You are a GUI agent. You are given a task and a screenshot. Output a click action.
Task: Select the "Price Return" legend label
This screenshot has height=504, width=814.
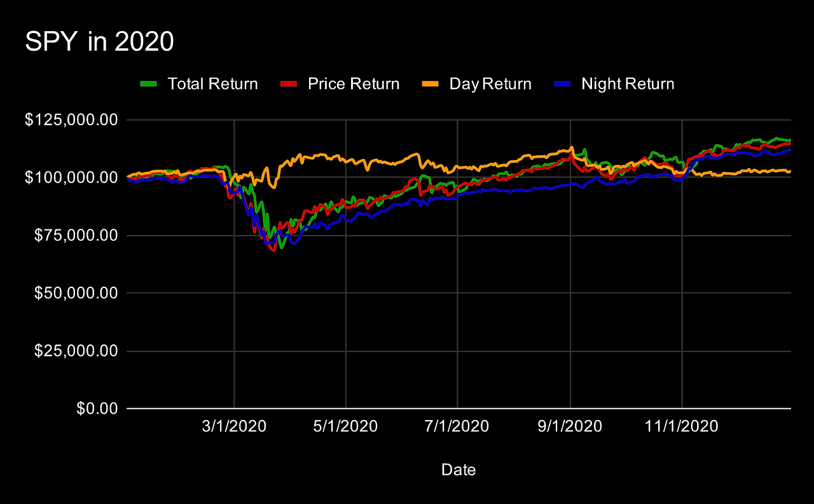(x=354, y=84)
